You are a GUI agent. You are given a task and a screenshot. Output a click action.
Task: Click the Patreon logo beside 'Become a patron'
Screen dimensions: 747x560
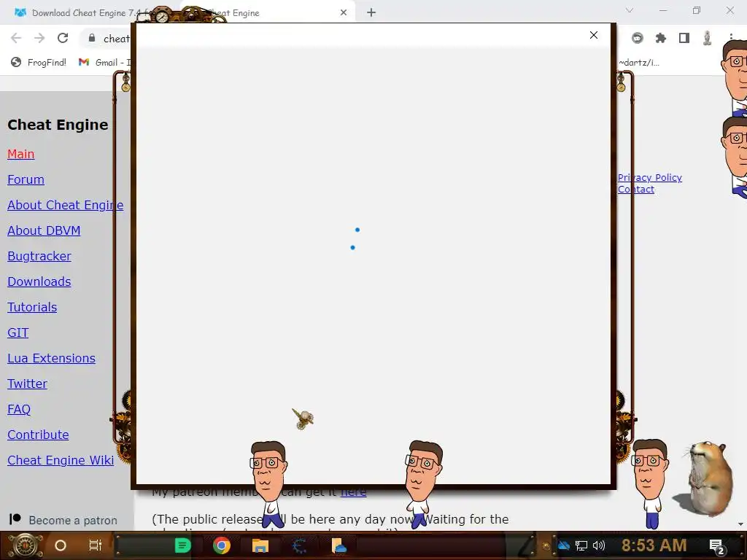15,518
